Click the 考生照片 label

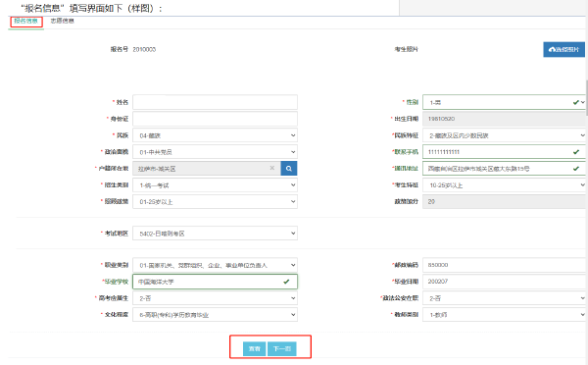pos(406,49)
